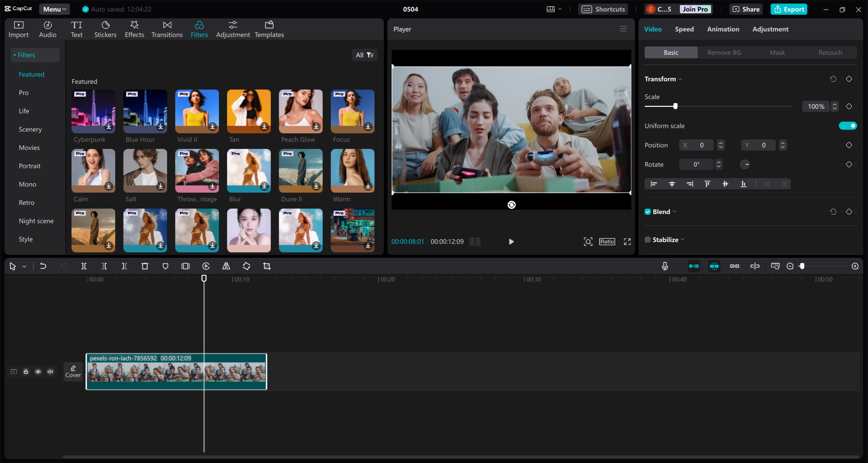Select the Remove BG tab
Image resolution: width=868 pixels, height=463 pixels.
(x=724, y=52)
